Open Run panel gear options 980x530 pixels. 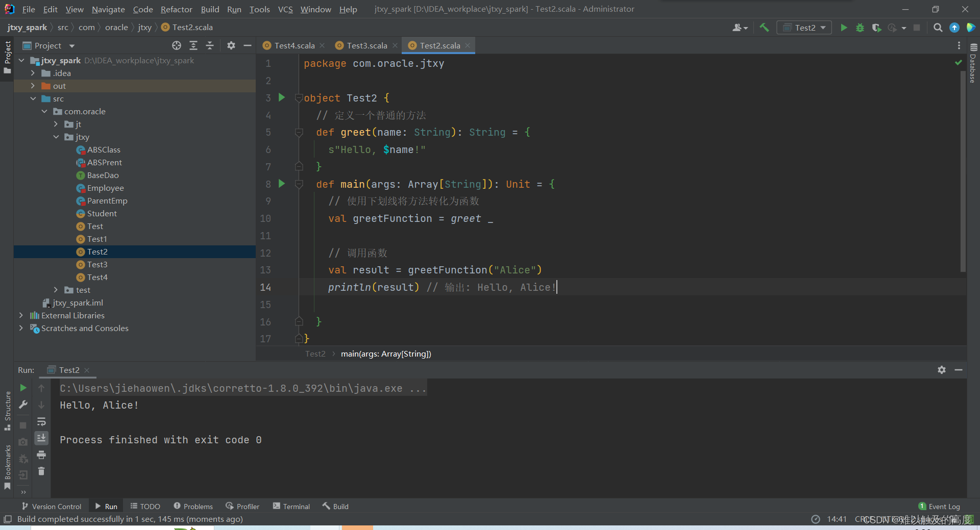coord(942,370)
